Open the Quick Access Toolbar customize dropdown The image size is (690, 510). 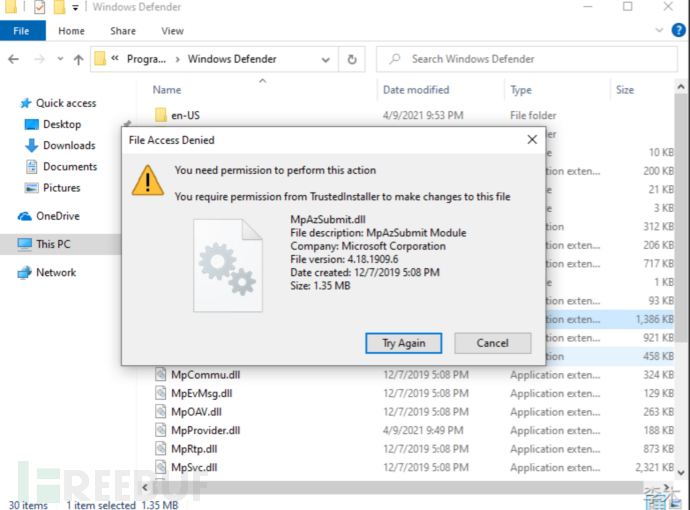pyautogui.click(x=75, y=7)
